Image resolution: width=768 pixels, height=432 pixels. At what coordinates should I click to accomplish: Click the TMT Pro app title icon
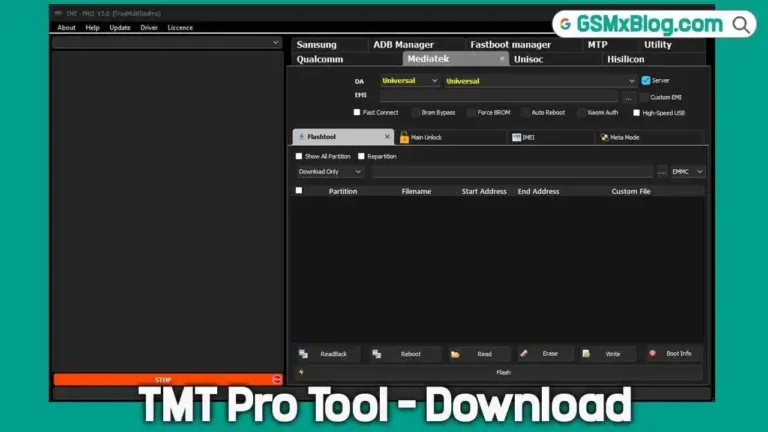tap(58, 13)
